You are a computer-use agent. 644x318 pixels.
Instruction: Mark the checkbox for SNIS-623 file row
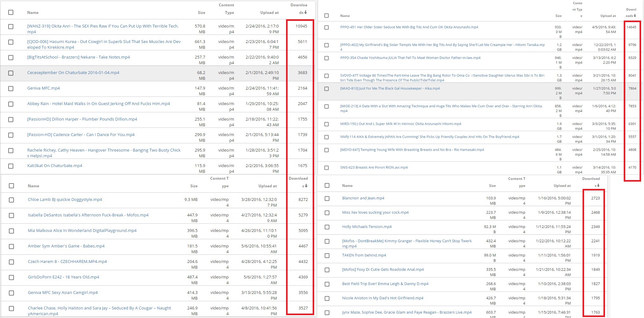tap(327, 168)
